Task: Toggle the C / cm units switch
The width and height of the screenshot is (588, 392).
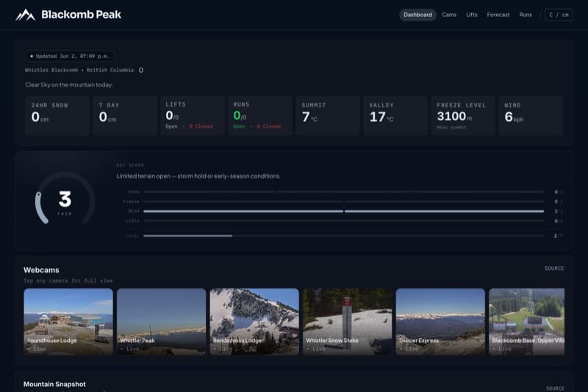Action: [x=559, y=15]
